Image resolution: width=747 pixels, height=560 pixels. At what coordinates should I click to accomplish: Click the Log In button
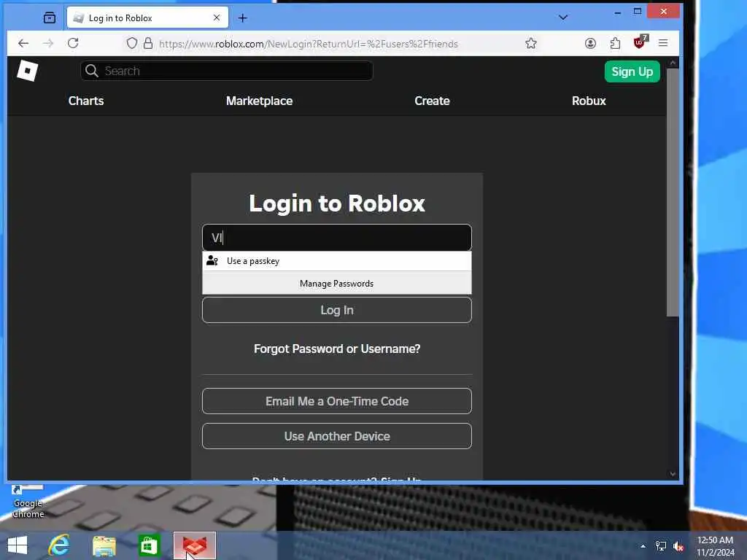(337, 310)
